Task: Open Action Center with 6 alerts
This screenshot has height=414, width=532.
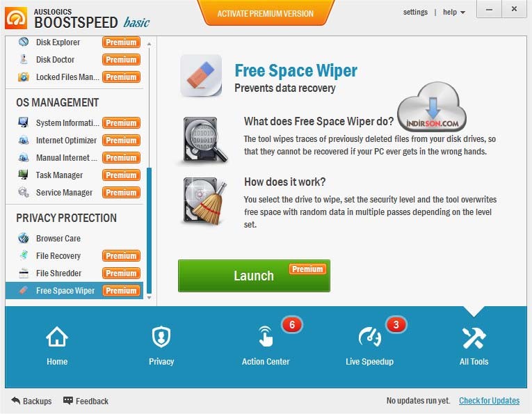Action: (266, 346)
